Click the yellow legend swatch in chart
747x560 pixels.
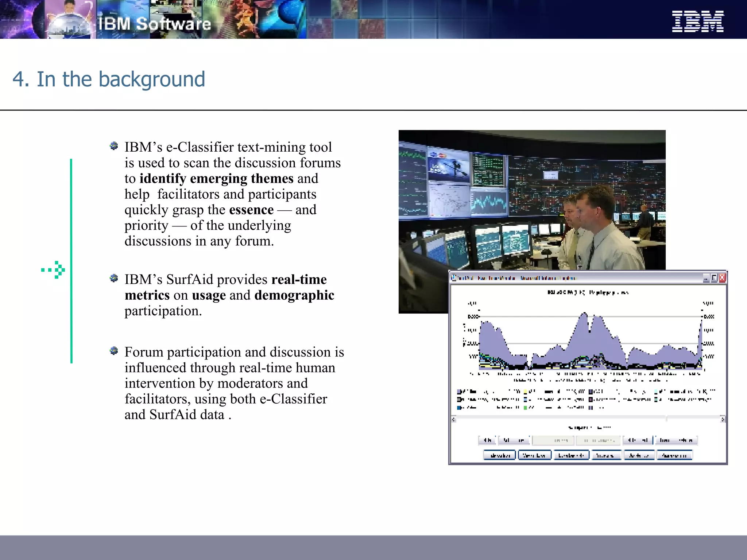coord(526,392)
